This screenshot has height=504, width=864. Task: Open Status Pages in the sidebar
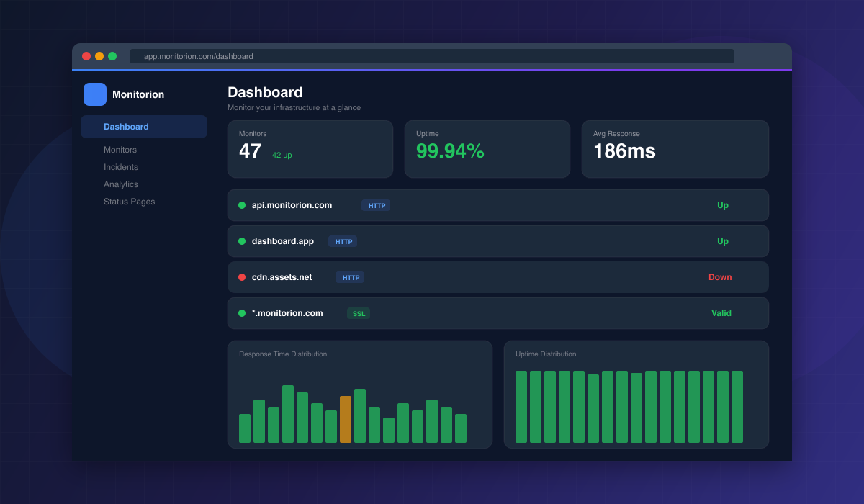click(130, 202)
